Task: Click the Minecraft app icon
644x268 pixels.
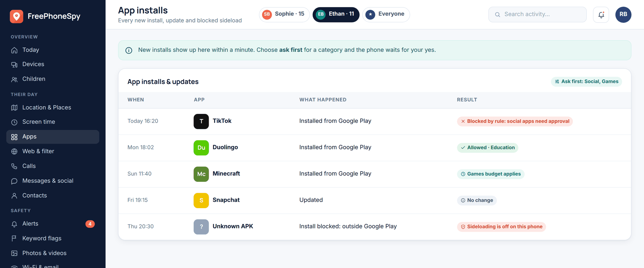Action: [x=201, y=174]
